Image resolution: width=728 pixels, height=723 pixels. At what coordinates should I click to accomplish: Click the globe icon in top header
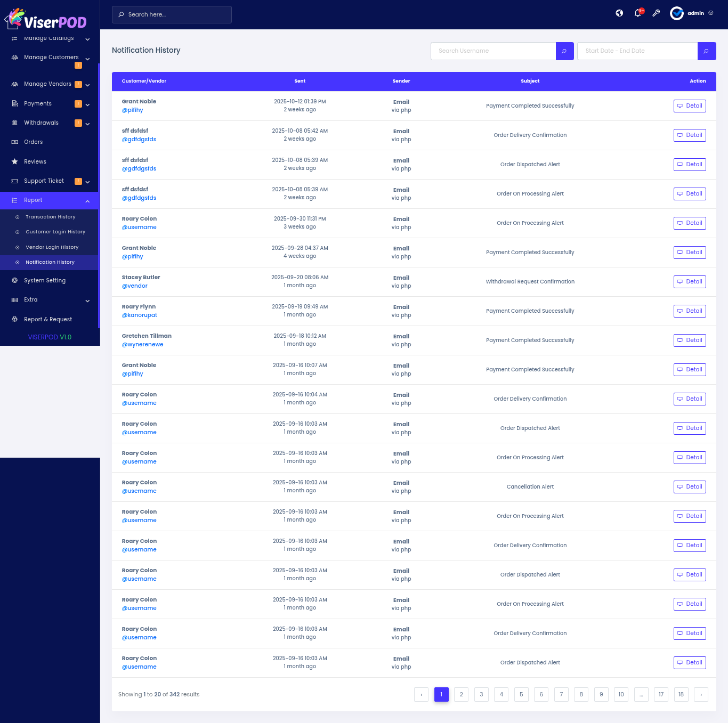click(x=619, y=13)
